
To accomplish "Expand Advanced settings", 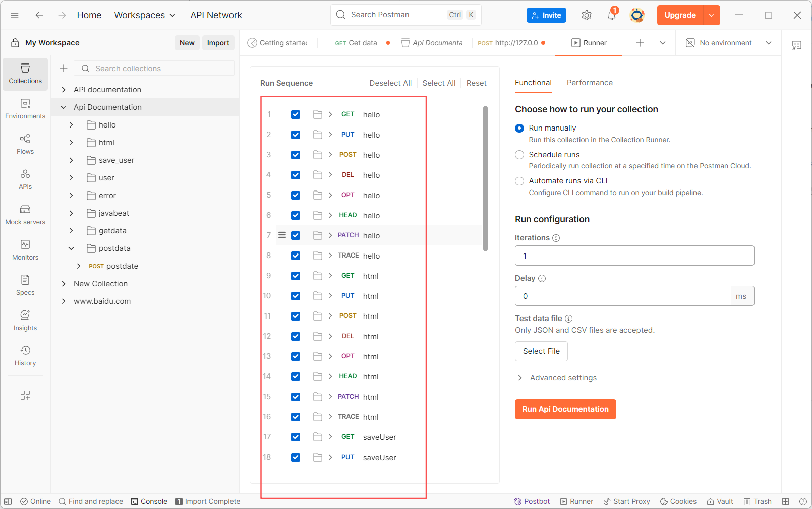I will point(557,378).
